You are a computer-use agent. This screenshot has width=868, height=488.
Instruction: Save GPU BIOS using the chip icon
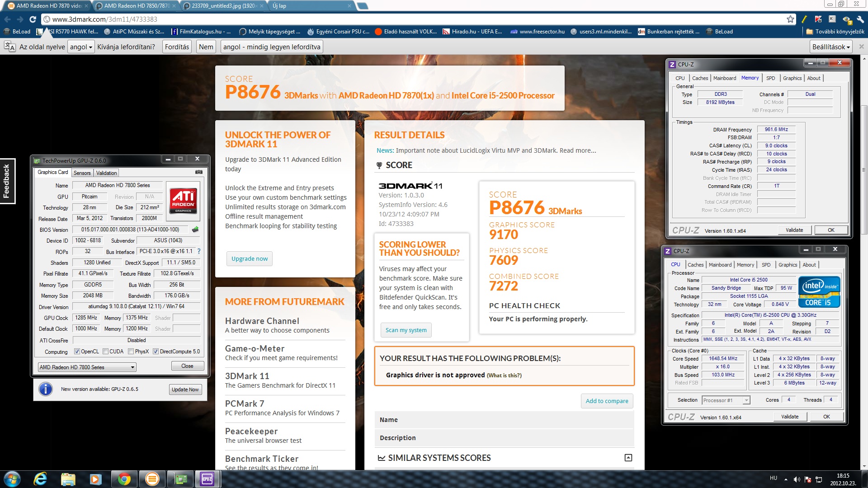coord(195,230)
